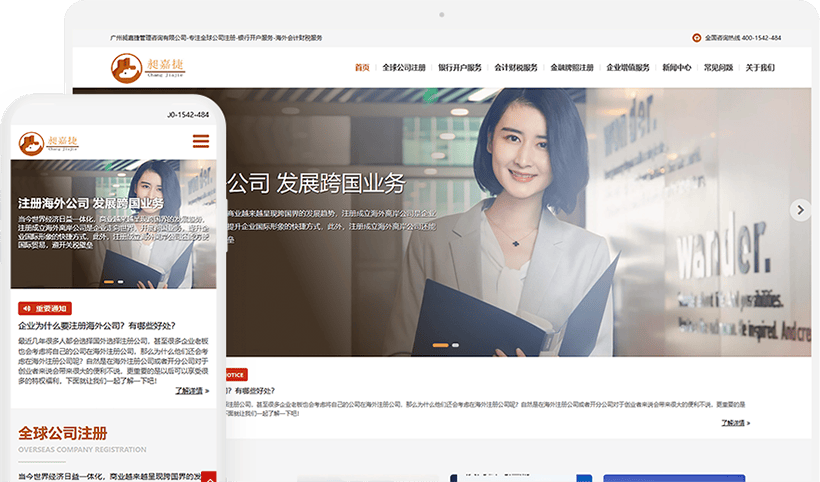Click the desktop site logo
Image resolution: width=820 pixels, height=482 pixels.
pyautogui.click(x=147, y=68)
